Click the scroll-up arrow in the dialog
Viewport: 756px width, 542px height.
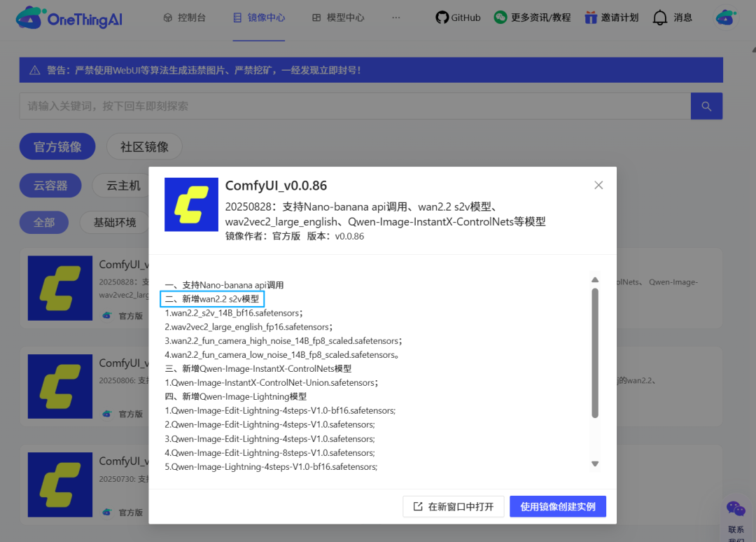595,279
